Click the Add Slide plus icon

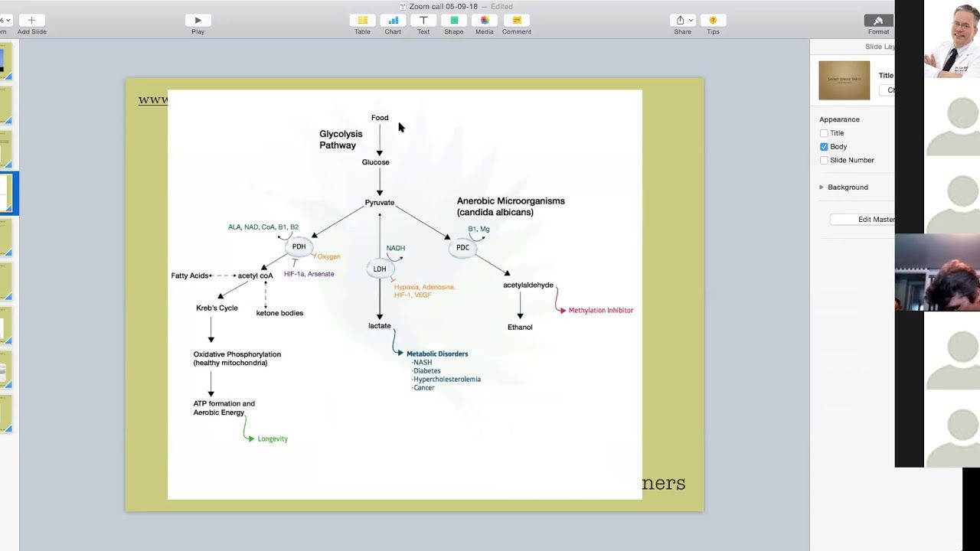pos(31,20)
